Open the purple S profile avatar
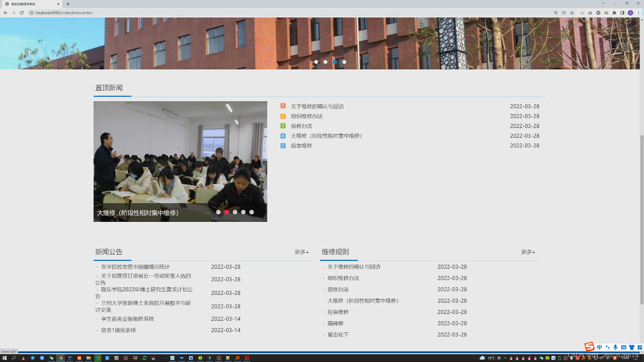Image resolution: width=644 pixels, height=362 pixels. 630,13
